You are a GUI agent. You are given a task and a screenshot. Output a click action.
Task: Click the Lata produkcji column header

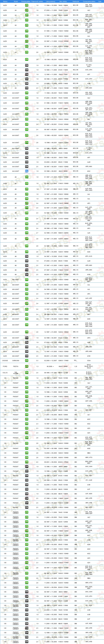pyautogui.click(x=51, y=1)
